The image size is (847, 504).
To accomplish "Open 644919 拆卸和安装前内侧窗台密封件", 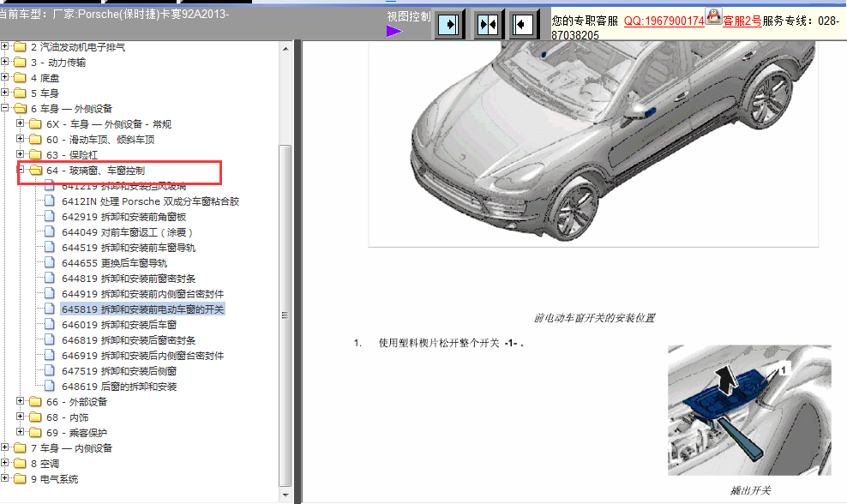I will click(x=142, y=294).
